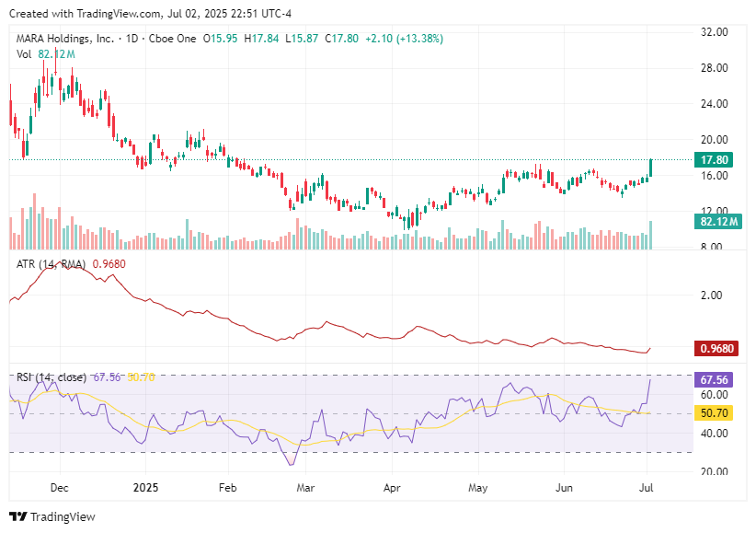
Task: Click the yellow 50.70 RSI MA axis label
Action: pyautogui.click(x=714, y=413)
